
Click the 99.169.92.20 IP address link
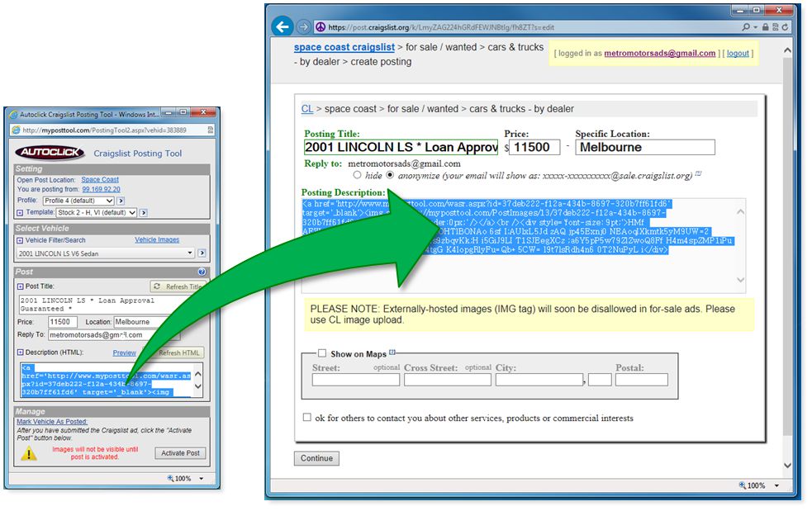point(101,190)
